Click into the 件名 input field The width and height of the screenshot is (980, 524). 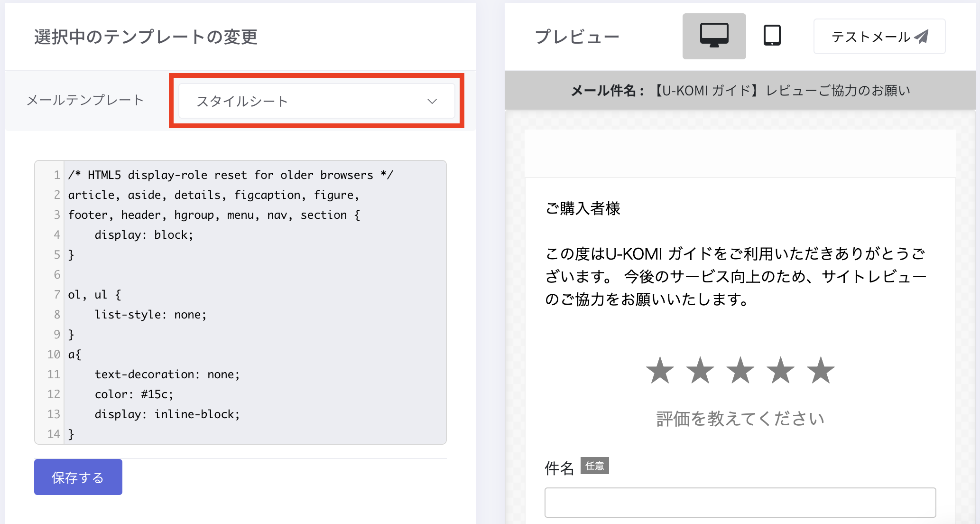pos(740,502)
